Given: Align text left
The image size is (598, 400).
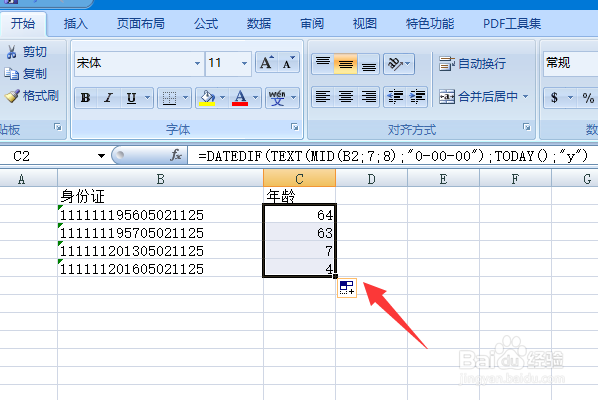Looking at the screenshot, I should click(323, 97).
